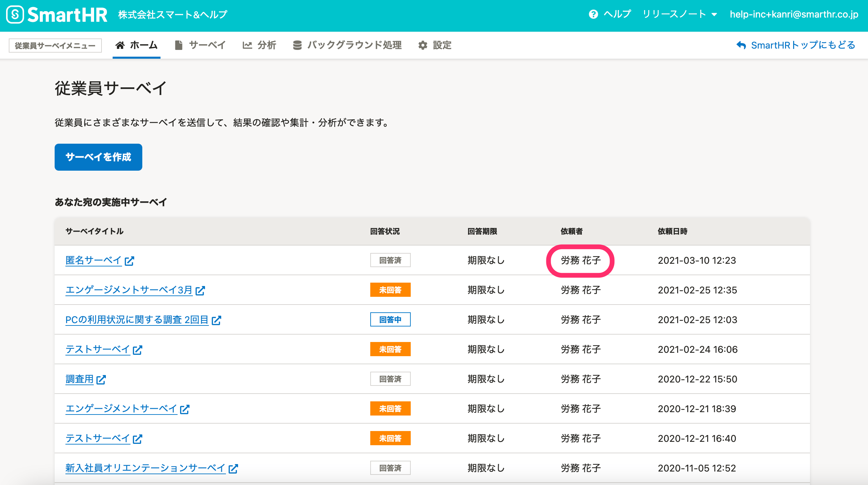Screen dimensions: 868x485
Task: Click date 2020-12-22 15:50 cell
Action: [697, 379]
